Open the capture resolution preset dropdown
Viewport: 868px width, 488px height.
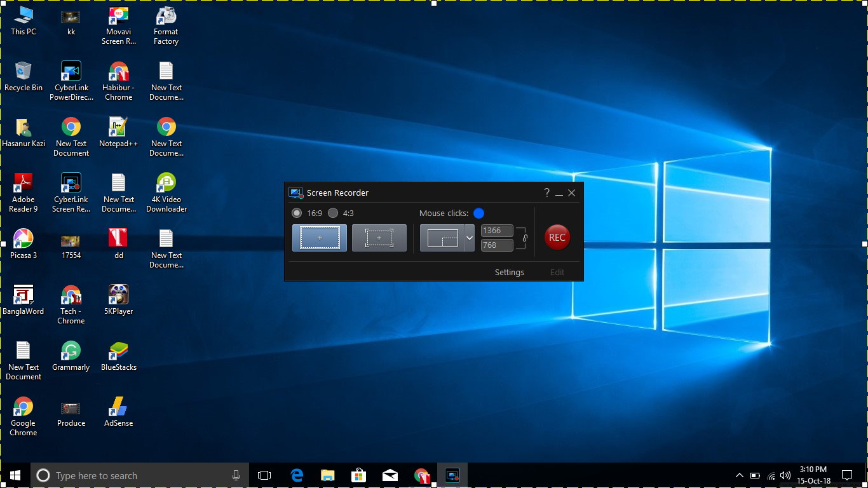(470, 237)
